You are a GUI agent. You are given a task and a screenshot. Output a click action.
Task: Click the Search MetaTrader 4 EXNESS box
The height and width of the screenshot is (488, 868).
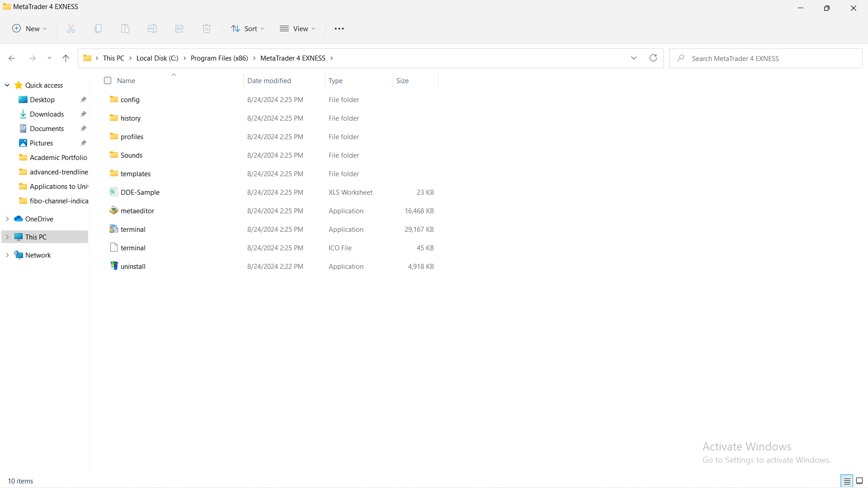coord(765,58)
